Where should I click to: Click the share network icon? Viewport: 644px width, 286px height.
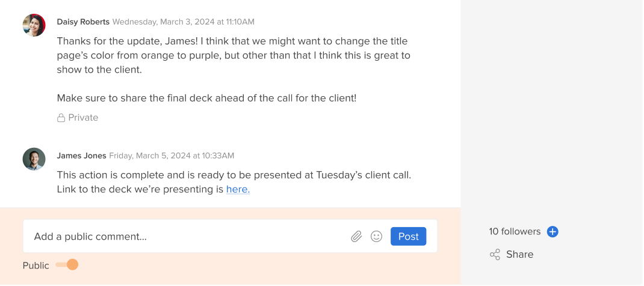[495, 254]
